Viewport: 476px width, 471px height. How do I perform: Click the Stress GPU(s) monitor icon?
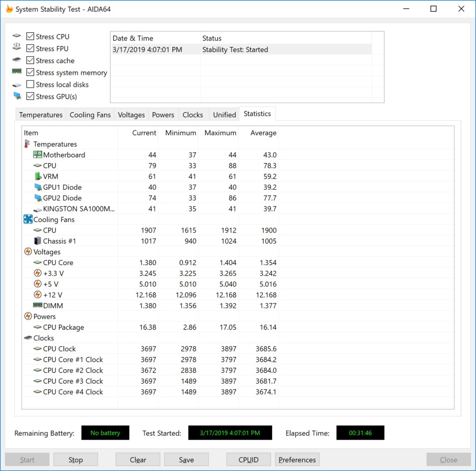17,96
